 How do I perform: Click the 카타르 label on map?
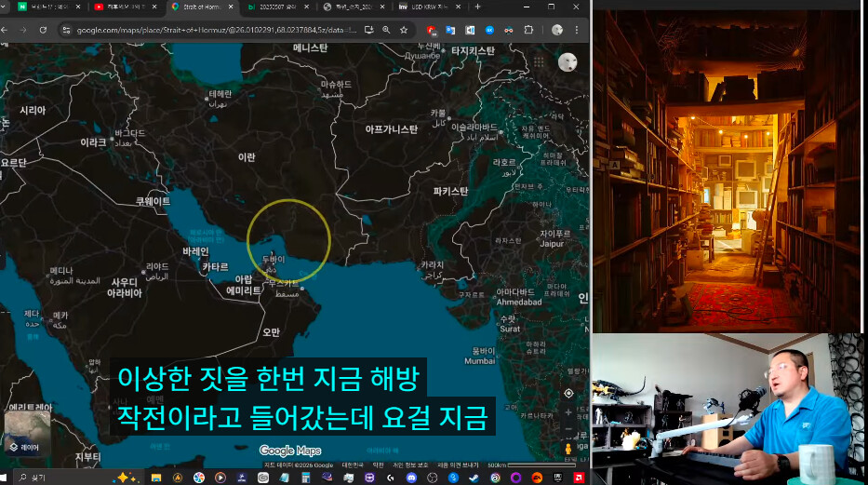[215, 267]
